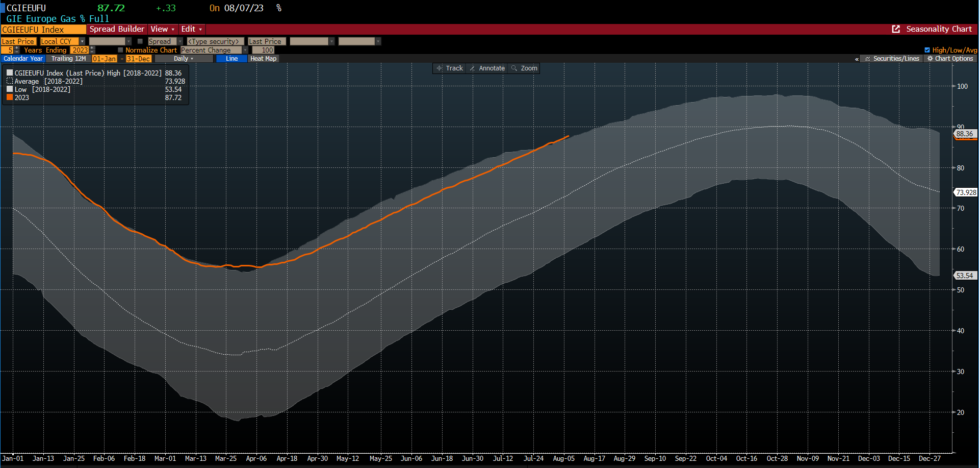Open Securities/Lines panel
The width and height of the screenshot is (980, 468).
pyautogui.click(x=892, y=59)
